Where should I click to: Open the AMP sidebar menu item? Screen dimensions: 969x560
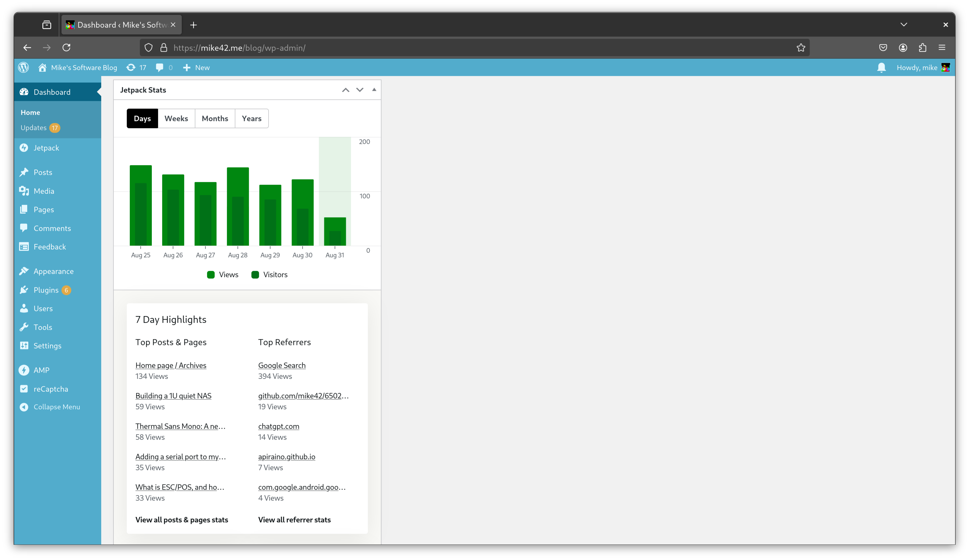pos(41,370)
